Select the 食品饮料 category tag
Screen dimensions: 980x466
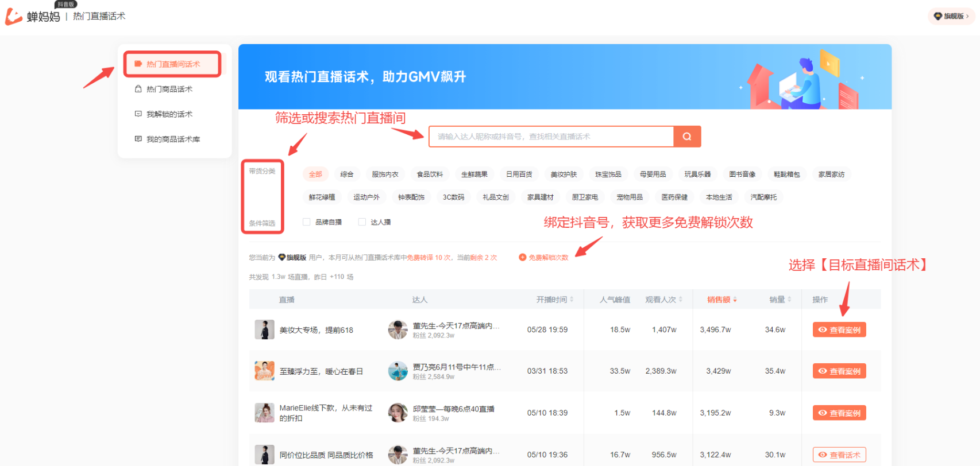coord(430,174)
